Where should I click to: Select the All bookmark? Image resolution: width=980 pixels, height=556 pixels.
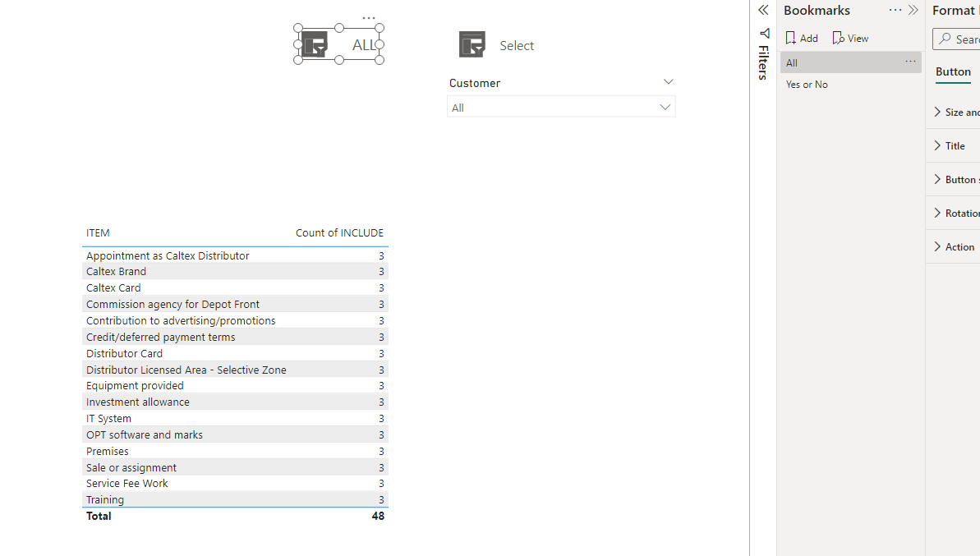[x=851, y=62]
